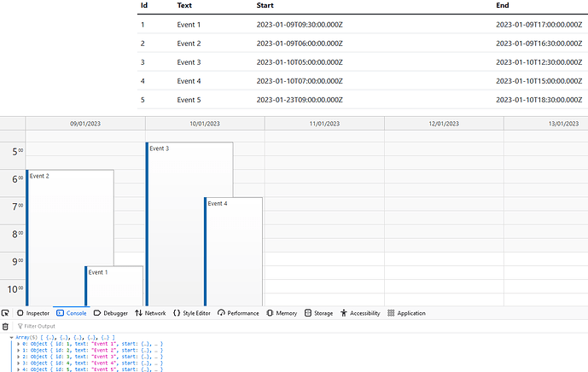Switch to Network panel label
Image resolution: width=588 pixels, height=372 pixels.
tap(155, 313)
